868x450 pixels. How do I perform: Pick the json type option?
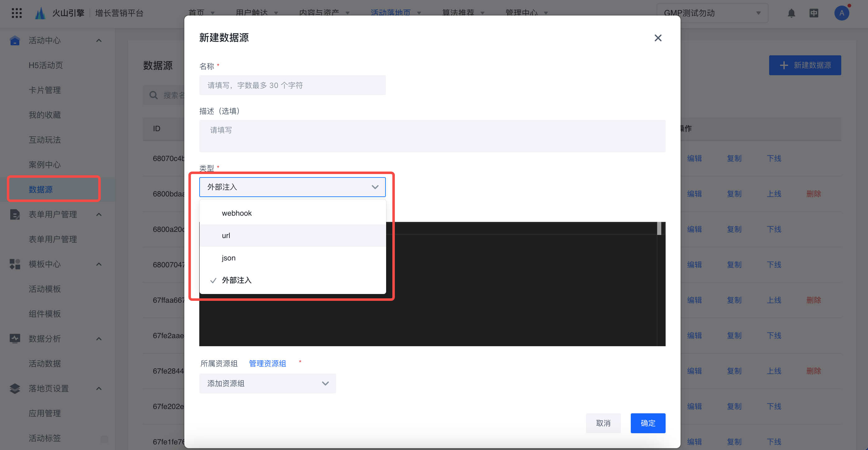point(229,258)
